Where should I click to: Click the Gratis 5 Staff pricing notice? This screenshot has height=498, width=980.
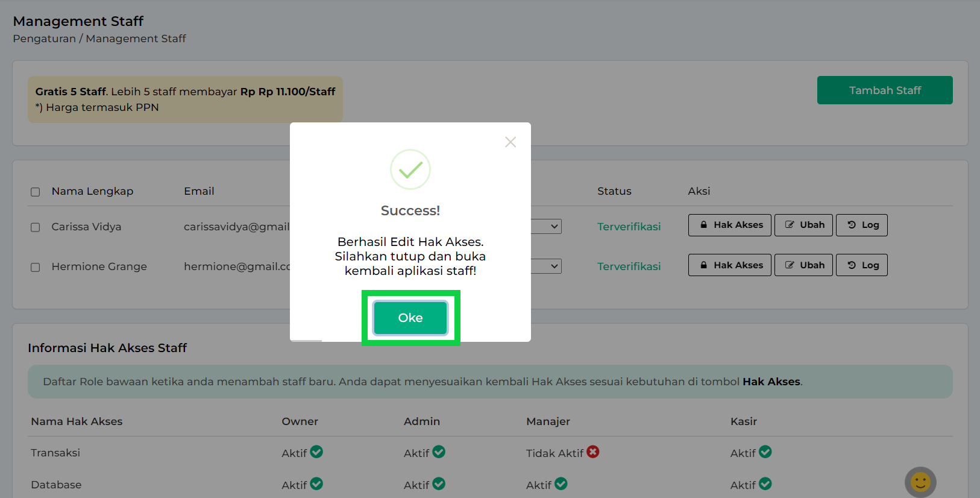pos(185,99)
